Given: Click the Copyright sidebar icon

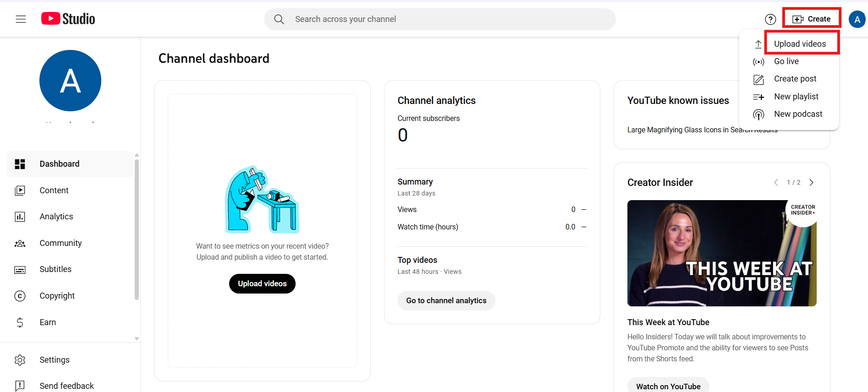Looking at the screenshot, I should [20, 296].
